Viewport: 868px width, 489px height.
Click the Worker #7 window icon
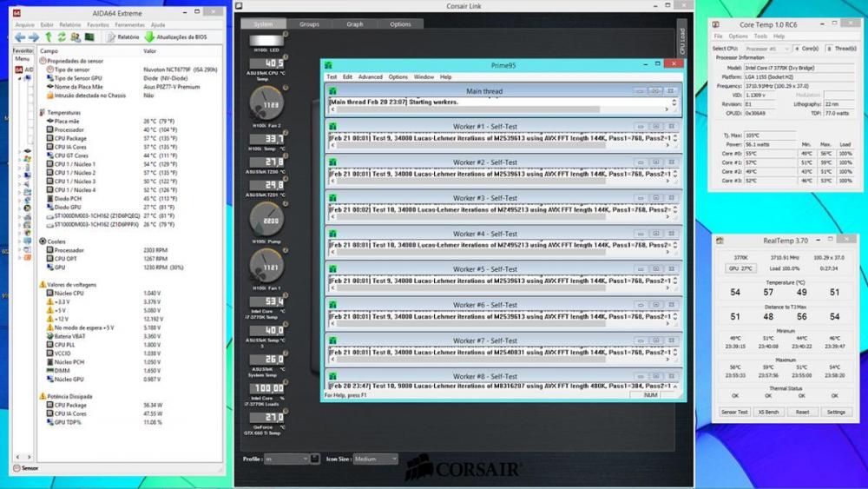pos(332,340)
